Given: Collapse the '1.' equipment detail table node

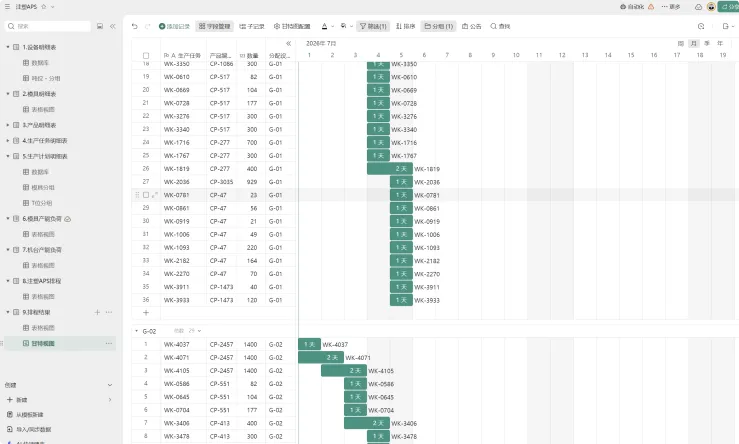Looking at the screenshot, I should [x=8, y=47].
